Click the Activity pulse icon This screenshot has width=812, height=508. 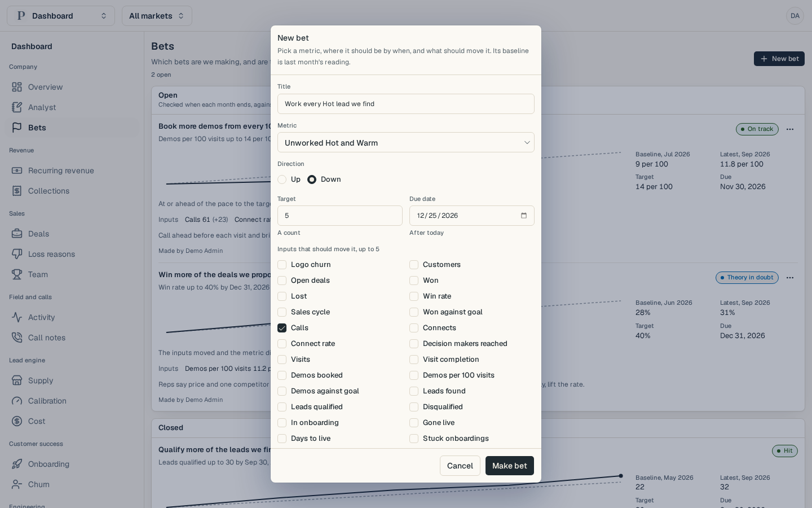(x=17, y=317)
